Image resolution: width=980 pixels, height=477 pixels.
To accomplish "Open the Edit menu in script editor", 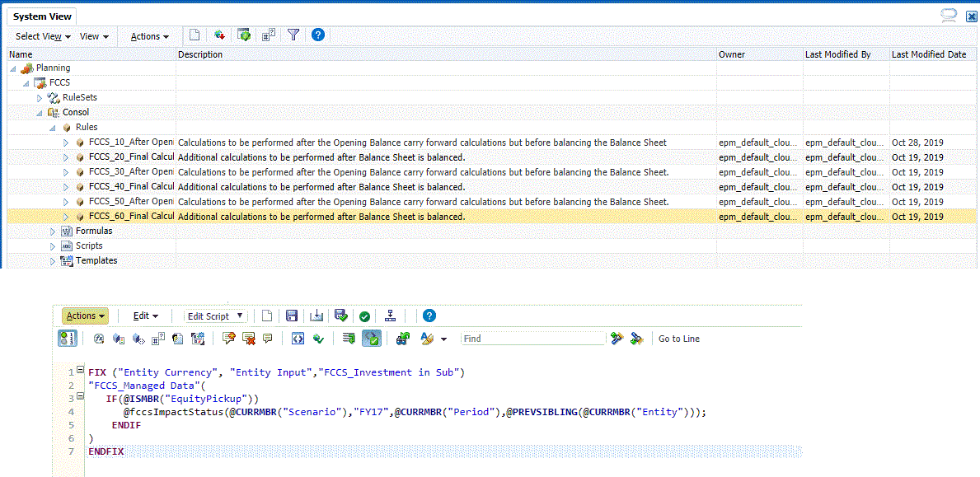I will [146, 316].
